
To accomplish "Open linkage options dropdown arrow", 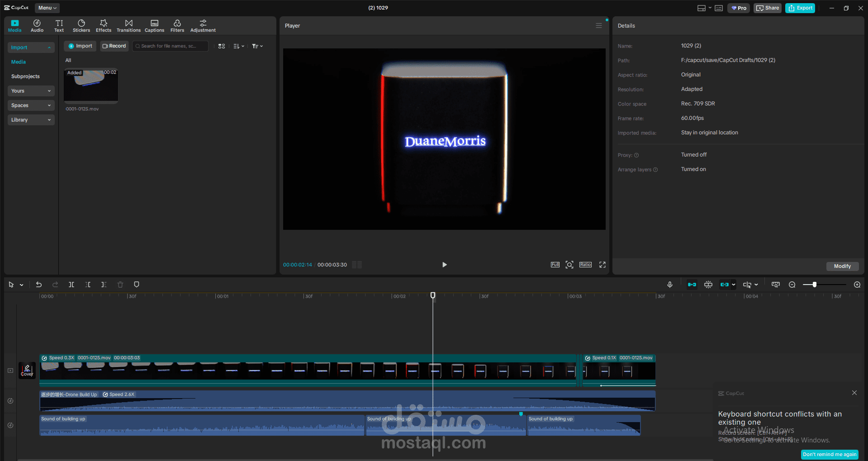I will point(733,285).
